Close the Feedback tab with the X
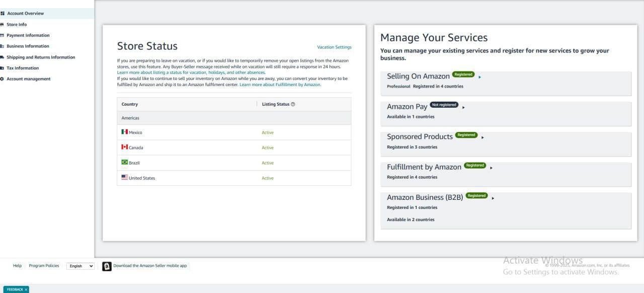644x293 pixels. point(26,289)
